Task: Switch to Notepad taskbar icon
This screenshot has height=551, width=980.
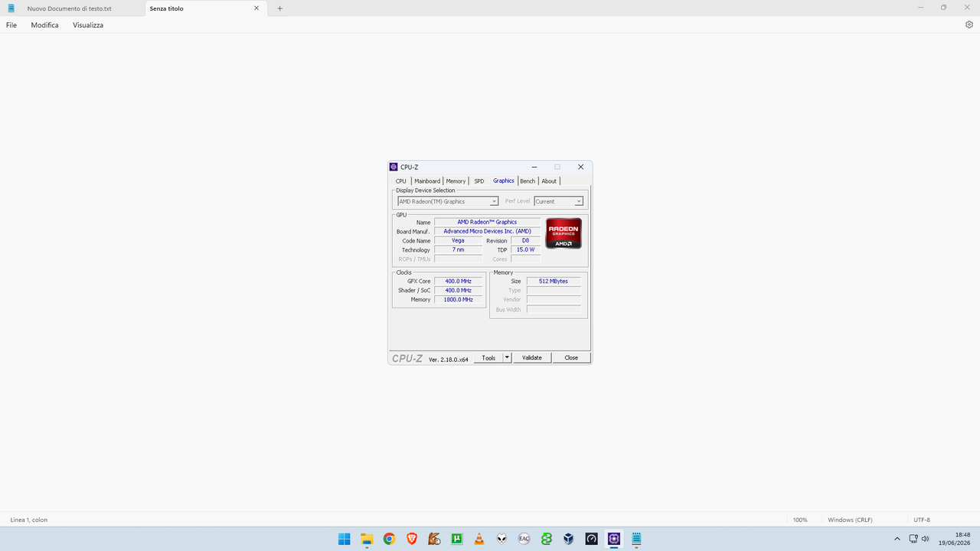Action: click(x=636, y=539)
